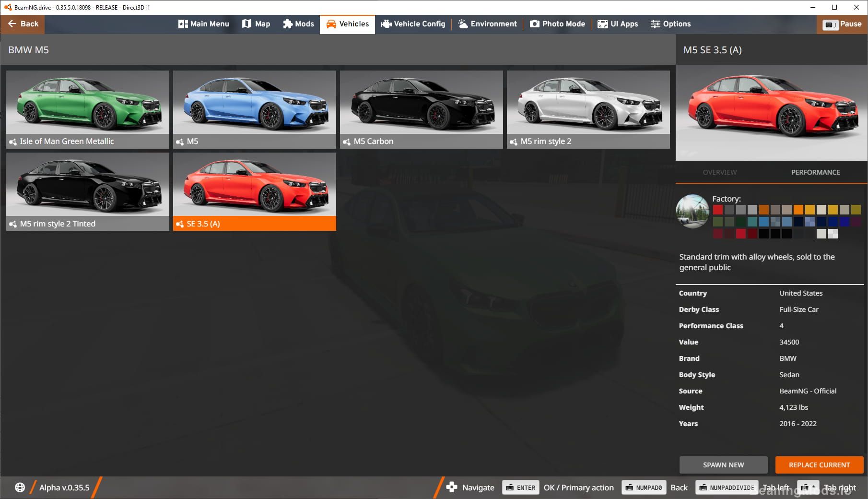868x499 pixels.
Task: Click the 'BMW M5' heading
Action: point(28,50)
